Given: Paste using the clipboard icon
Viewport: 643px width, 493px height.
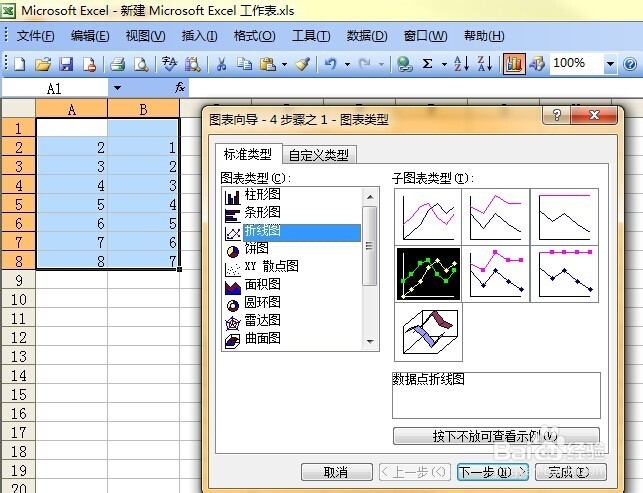Looking at the screenshot, I should pyautogui.click(x=268, y=64).
